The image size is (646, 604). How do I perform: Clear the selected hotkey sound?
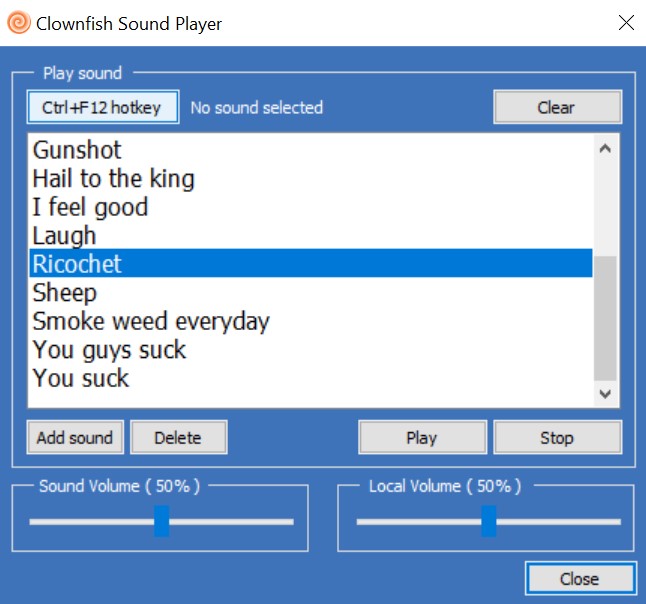click(557, 107)
